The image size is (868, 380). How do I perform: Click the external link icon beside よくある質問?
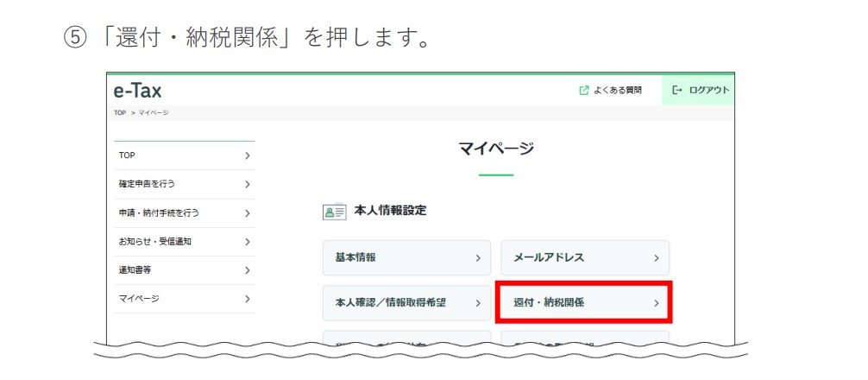584,90
